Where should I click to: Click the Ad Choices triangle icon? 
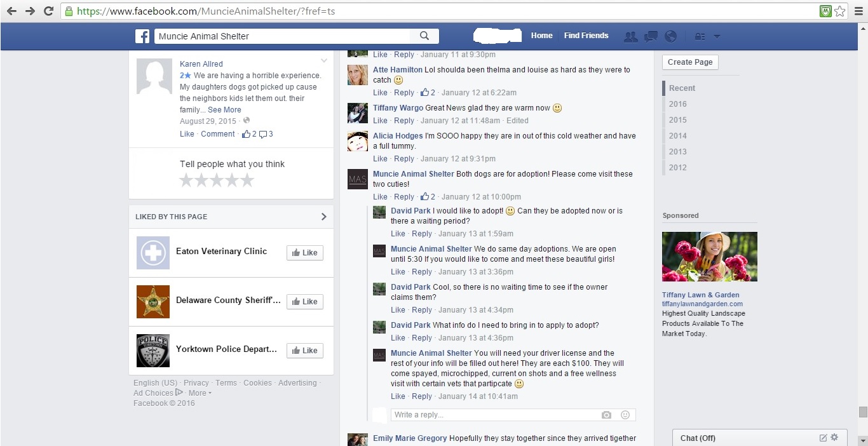[179, 393]
